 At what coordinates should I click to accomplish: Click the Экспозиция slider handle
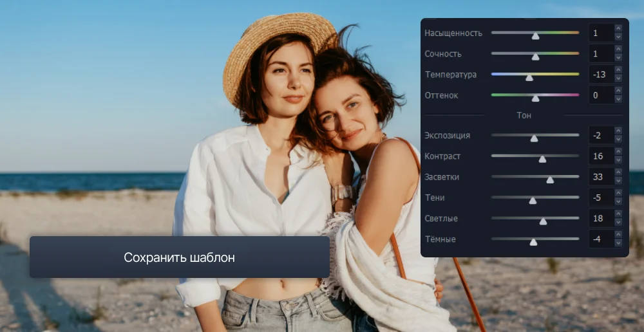click(x=534, y=138)
